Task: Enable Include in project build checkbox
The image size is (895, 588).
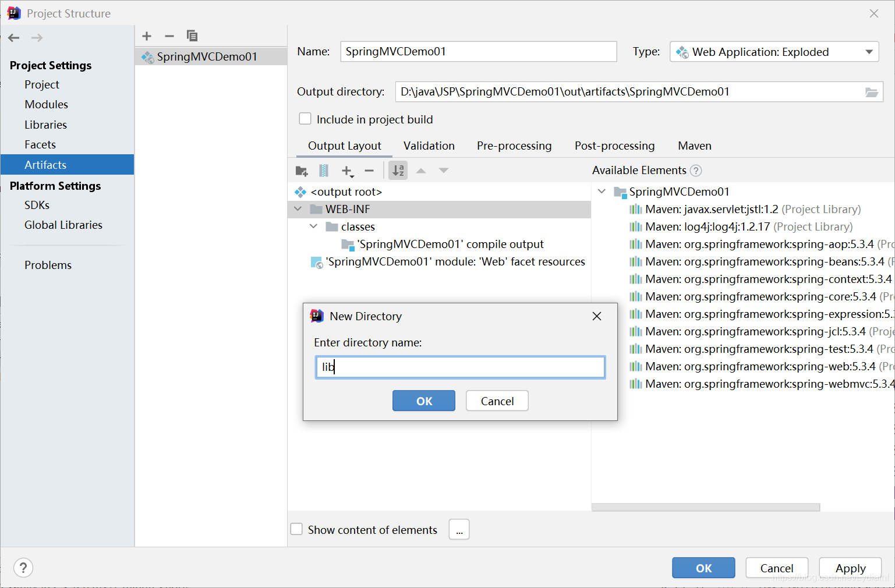Action: coord(305,119)
